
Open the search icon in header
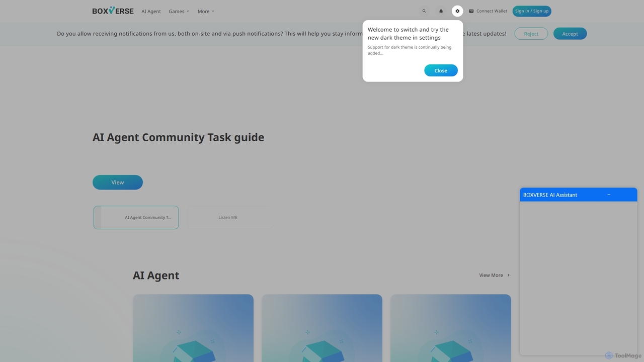coord(424,11)
